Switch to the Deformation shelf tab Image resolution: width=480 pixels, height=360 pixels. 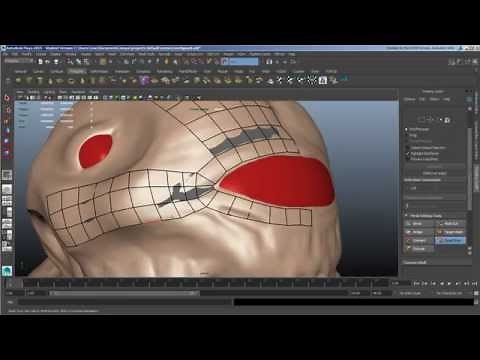(99, 71)
